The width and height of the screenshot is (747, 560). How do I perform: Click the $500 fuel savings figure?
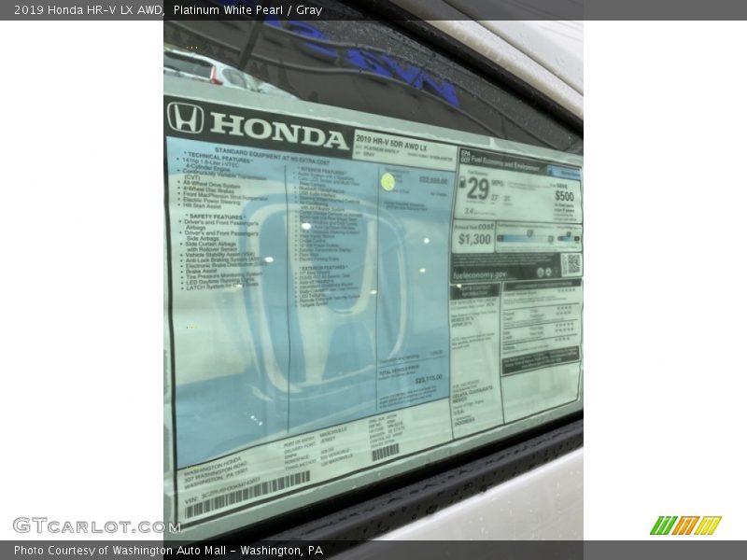[x=564, y=196]
